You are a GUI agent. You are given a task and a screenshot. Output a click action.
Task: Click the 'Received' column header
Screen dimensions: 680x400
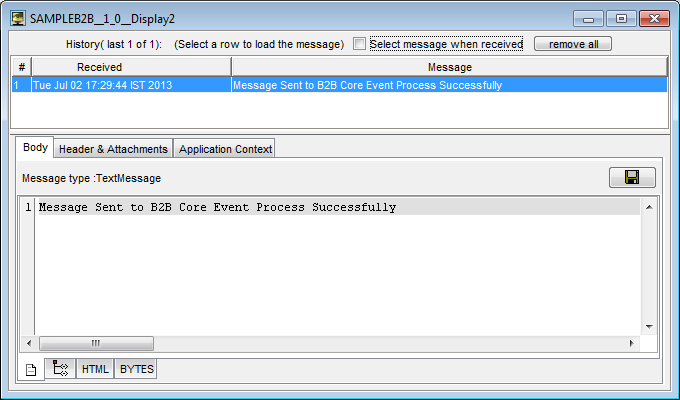point(100,67)
